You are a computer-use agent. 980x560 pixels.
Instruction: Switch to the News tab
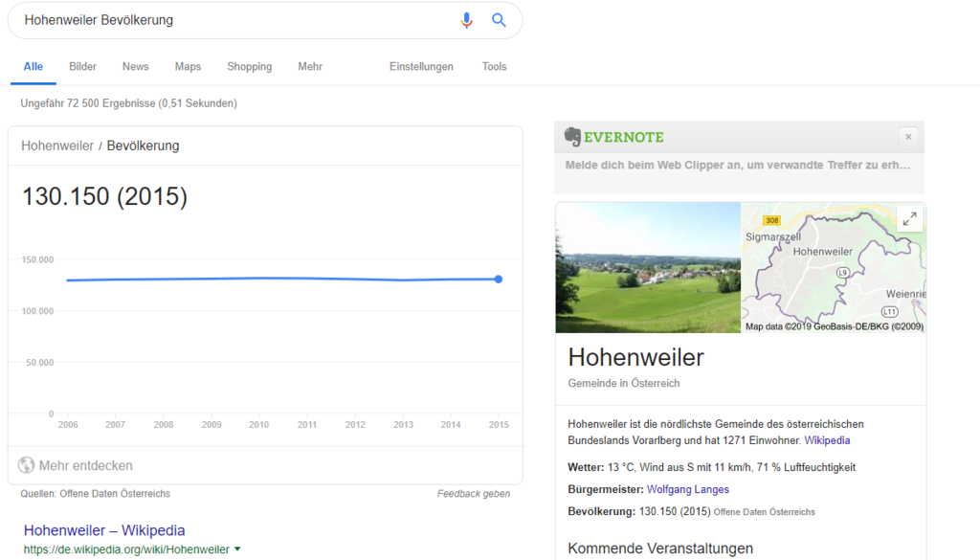(x=135, y=67)
